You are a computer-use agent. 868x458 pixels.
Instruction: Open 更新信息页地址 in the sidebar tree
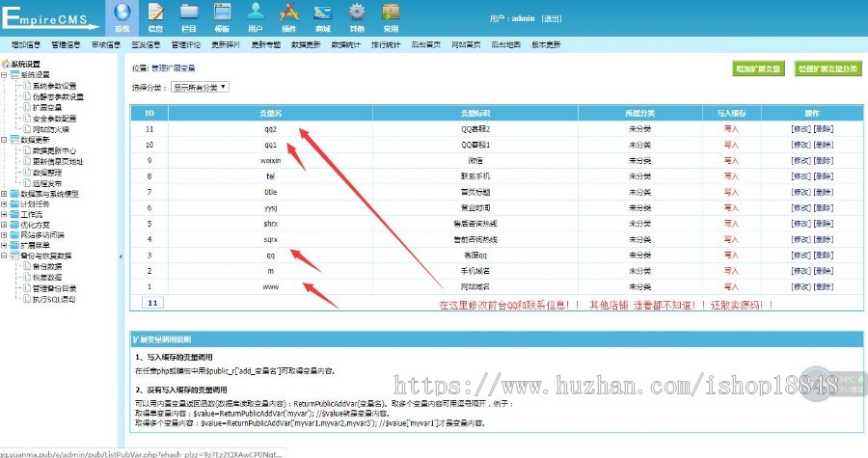pos(58,162)
